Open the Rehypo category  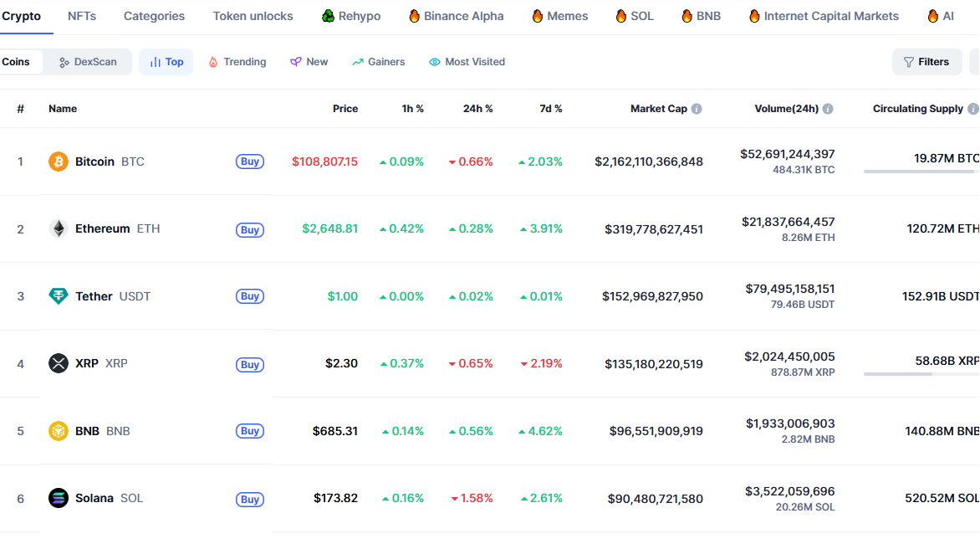(x=350, y=16)
